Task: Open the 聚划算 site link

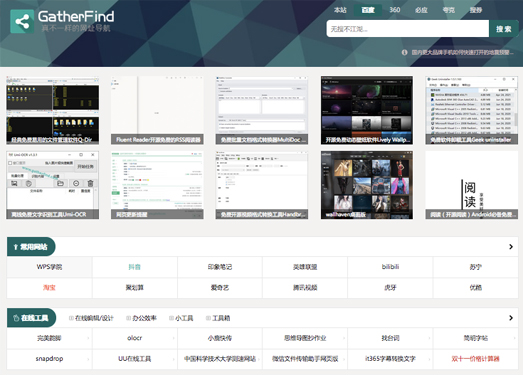Action: tap(135, 288)
